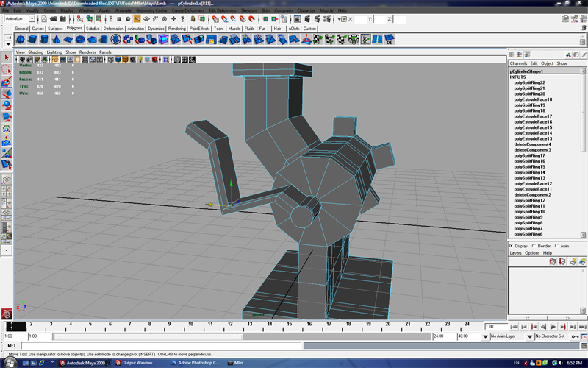
Task: Click the Select tool arrow icon
Action: [7, 57]
